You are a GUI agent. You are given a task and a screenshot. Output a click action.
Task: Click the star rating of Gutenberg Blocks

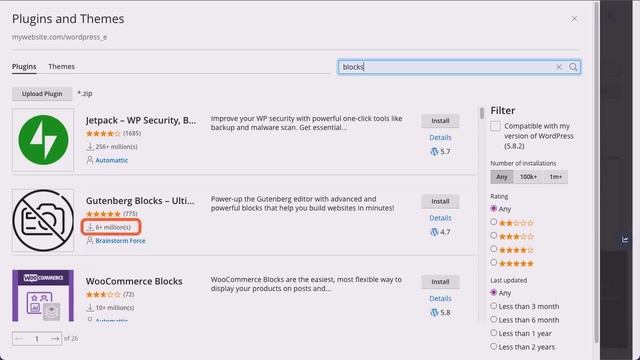(103, 214)
